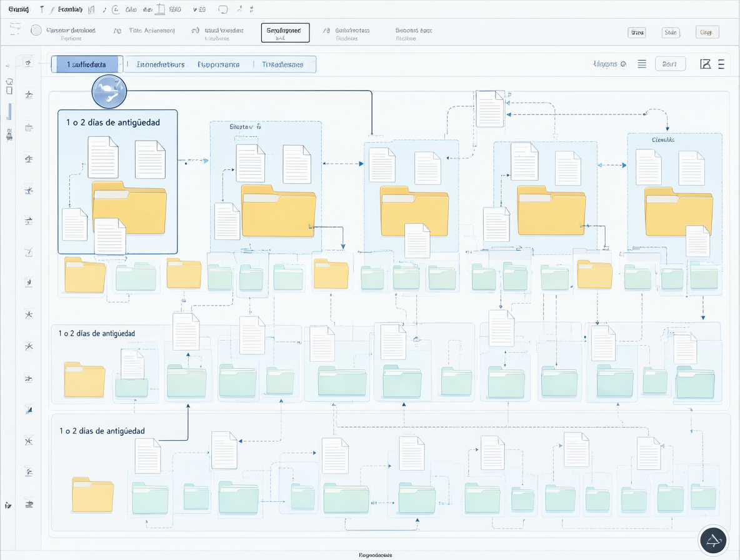Open the large yellow folder in the Sioste group

279,211
